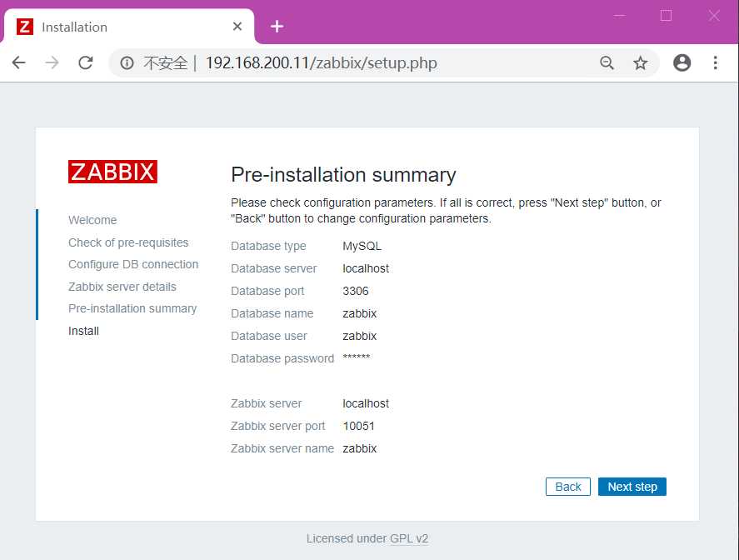Click the Back button
Image resolution: width=739 pixels, height=560 pixels.
(568, 487)
